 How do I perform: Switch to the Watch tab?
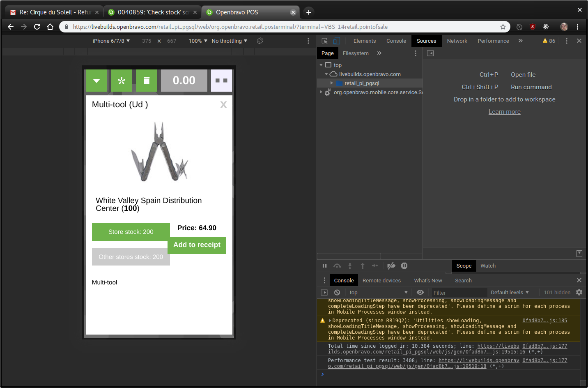pos(488,266)
